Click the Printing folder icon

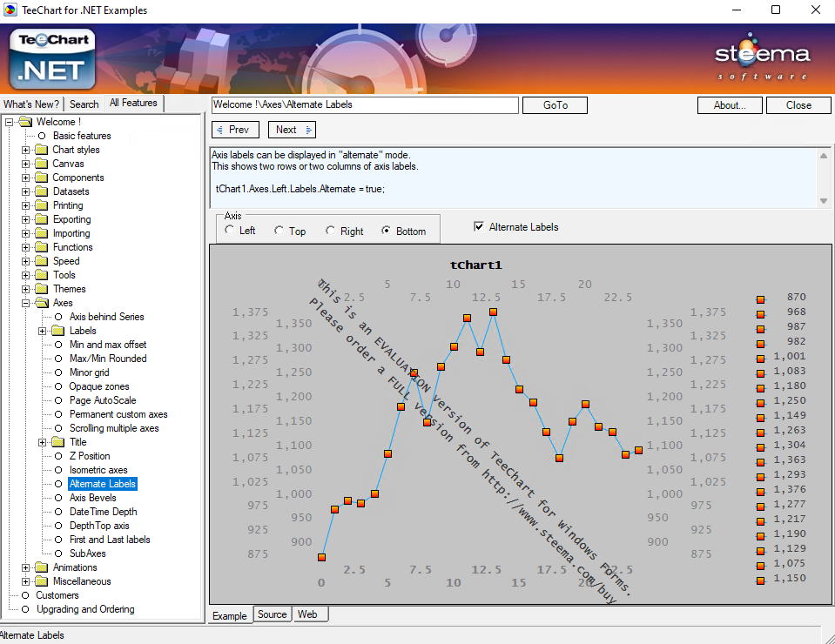click(x=42, y=205)
